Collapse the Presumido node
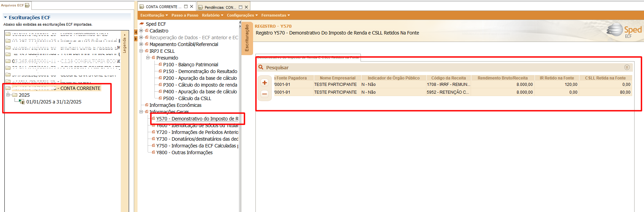This screenshot has height=212, width=644. [148, 58]
